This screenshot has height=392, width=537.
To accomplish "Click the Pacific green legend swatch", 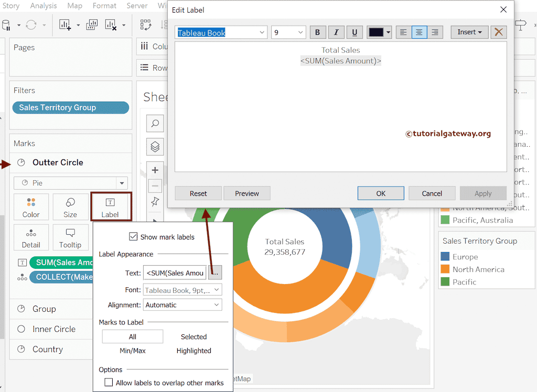I will coord(445,282).
